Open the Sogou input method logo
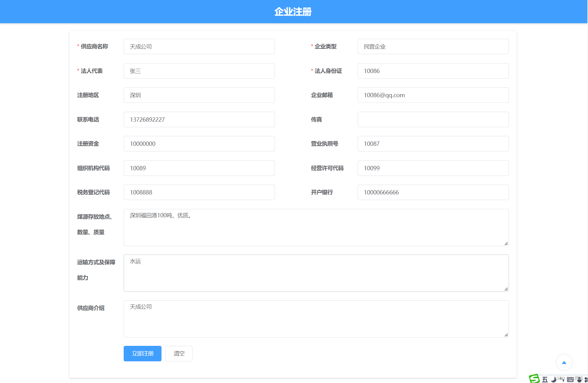 [534, 379]
